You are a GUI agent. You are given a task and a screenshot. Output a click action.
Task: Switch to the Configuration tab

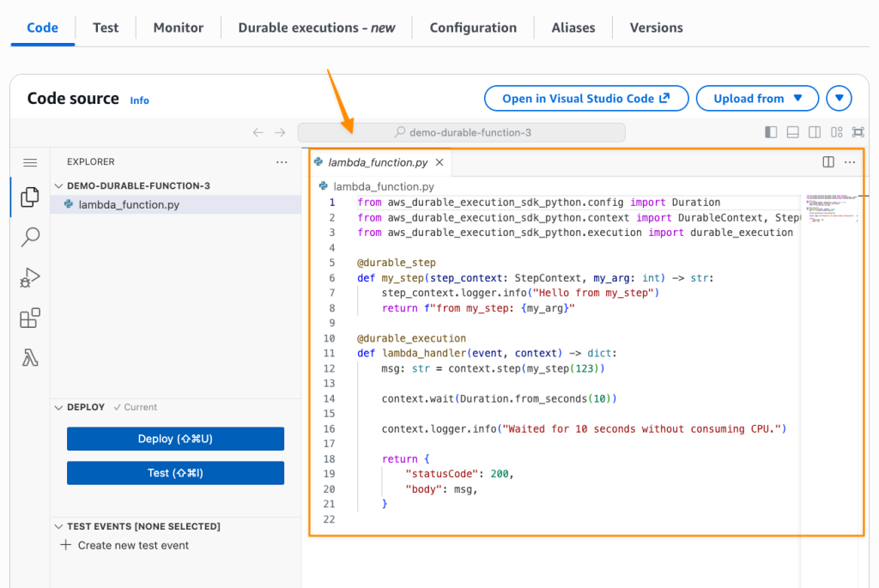pos(473,27)
